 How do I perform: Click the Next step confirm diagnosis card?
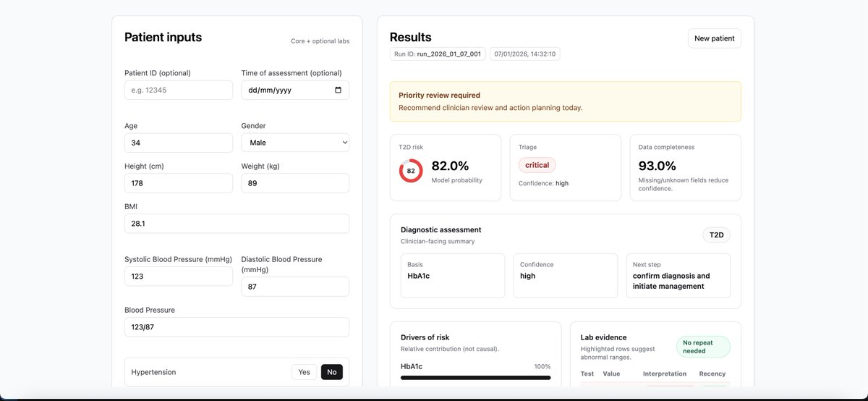[678, 275]
